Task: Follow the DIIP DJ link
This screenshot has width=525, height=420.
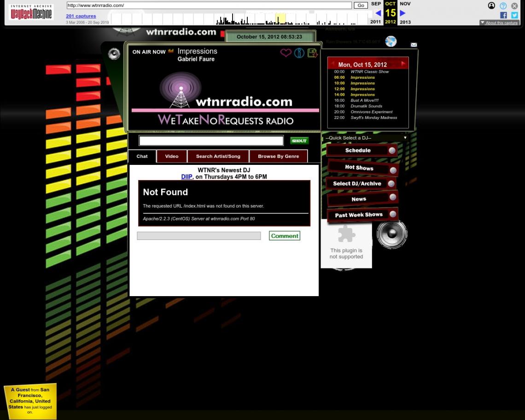Action: click(x=187, y=177)
